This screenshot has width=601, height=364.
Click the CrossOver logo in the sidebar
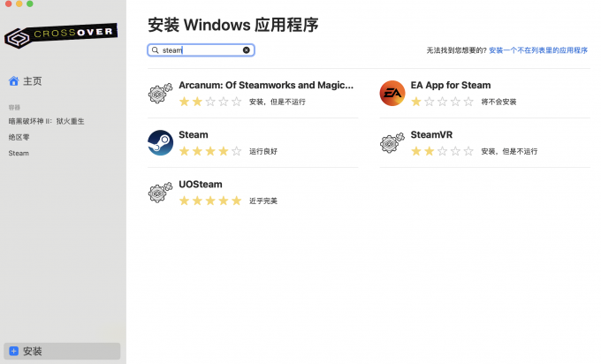(x=61, y=35)
